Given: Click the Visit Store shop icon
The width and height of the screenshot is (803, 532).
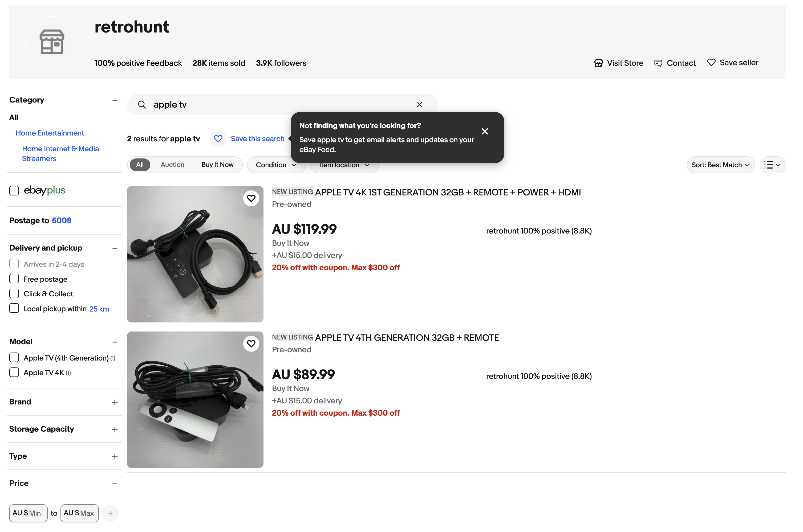Looking at the screenshot, I should click(598, 63).
